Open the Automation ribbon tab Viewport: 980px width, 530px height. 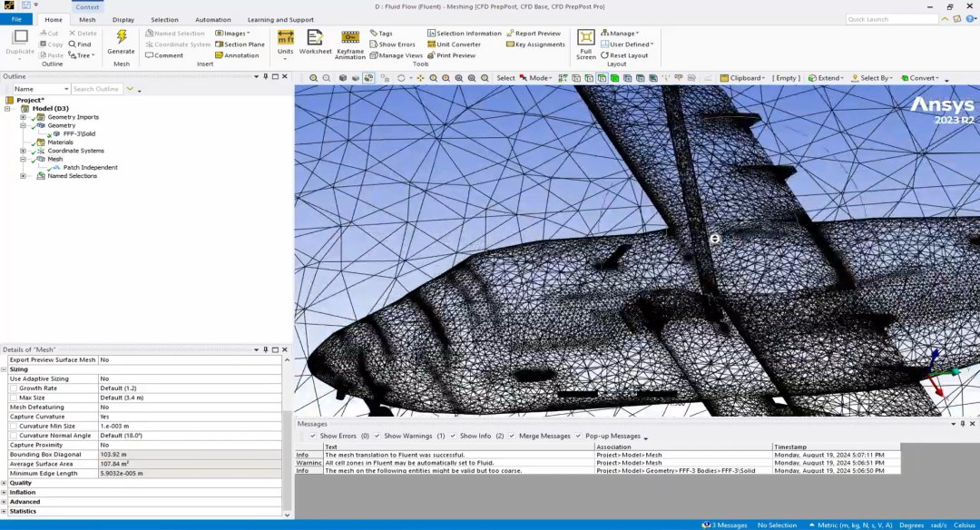212,19
